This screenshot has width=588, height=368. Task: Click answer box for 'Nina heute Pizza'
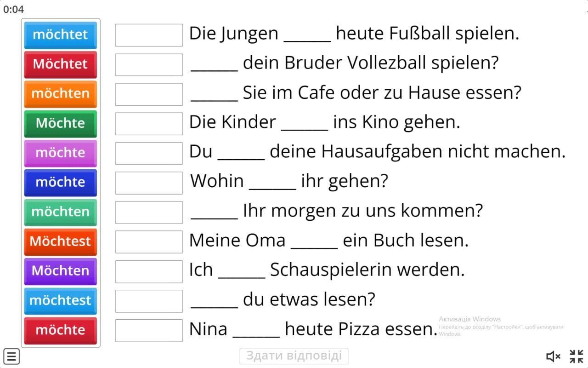click(149, 330)
